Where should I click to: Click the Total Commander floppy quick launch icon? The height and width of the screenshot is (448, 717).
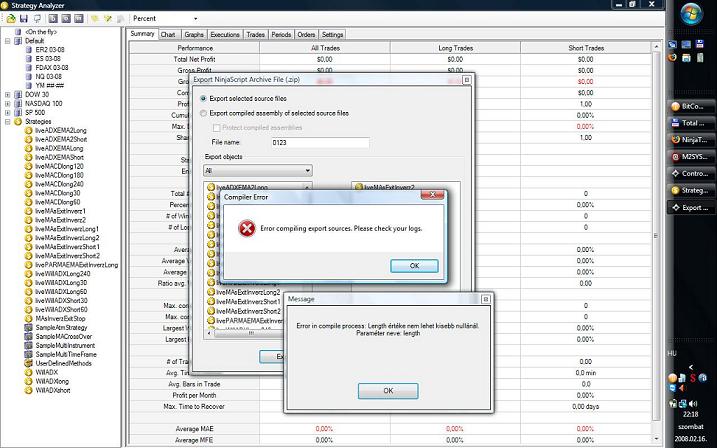pyautogui.click(x=700, y=44)
